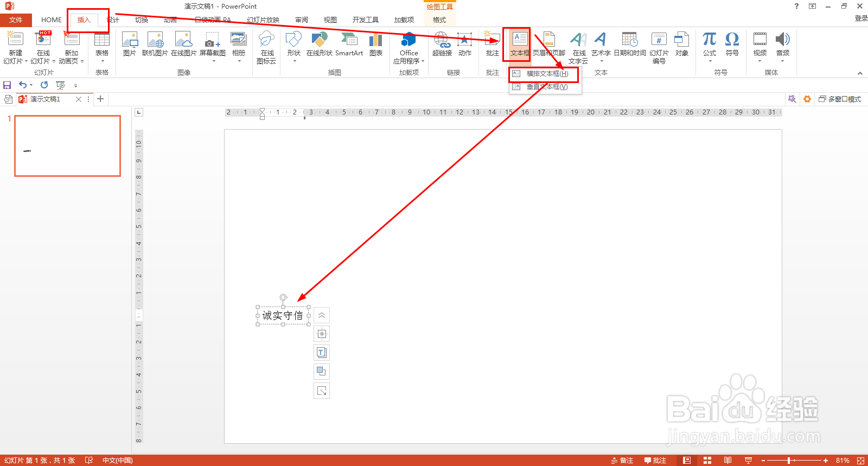The image size is (868, 466).
Task: Open the 格式 (Format) drawing tools tab
Action: (x=439, y=20)
